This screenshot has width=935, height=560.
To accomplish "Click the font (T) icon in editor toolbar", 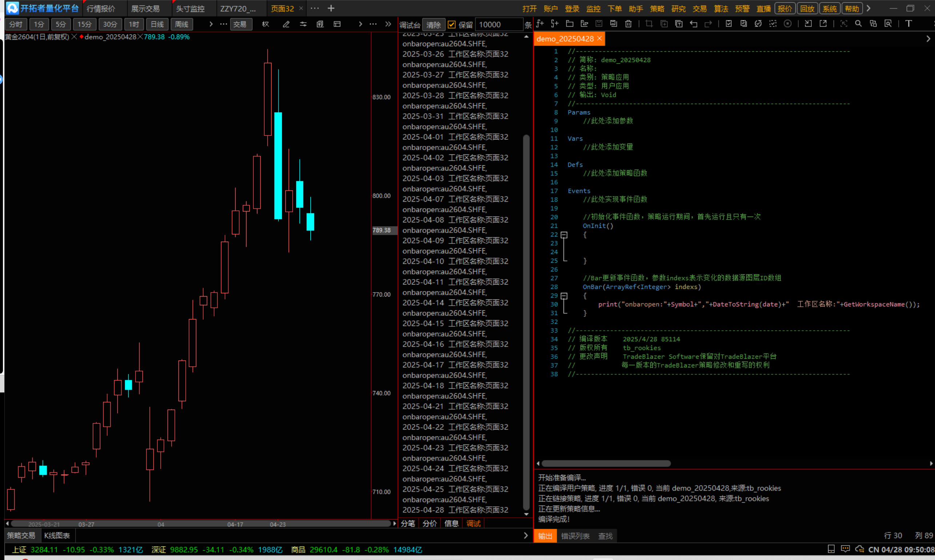I will 908,24.
